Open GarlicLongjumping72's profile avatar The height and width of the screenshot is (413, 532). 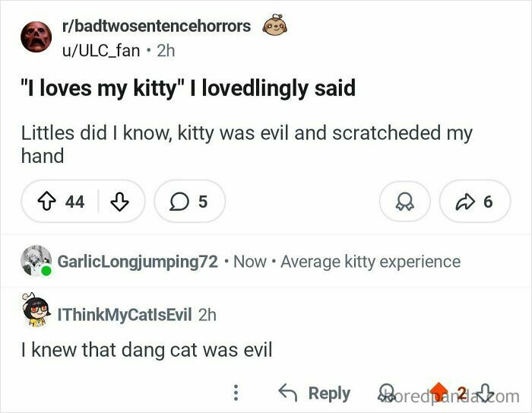pyautogui.click(x=36, y=261)
